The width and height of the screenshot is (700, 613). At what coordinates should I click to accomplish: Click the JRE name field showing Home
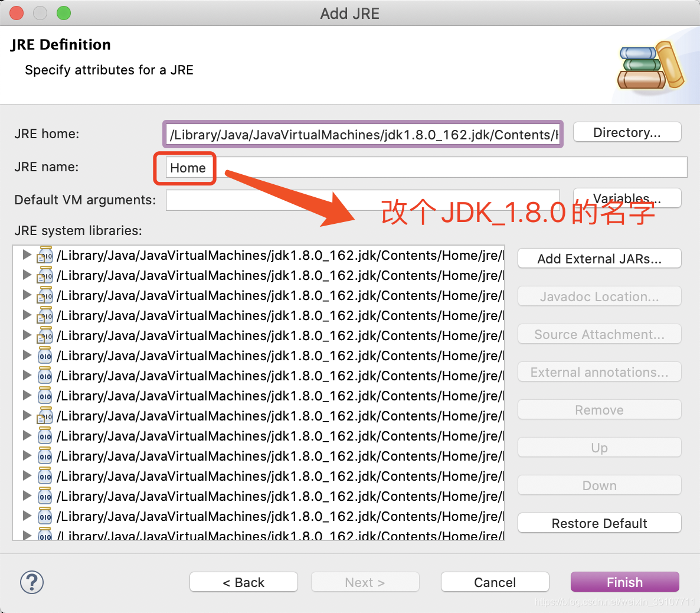coord(188,168)
